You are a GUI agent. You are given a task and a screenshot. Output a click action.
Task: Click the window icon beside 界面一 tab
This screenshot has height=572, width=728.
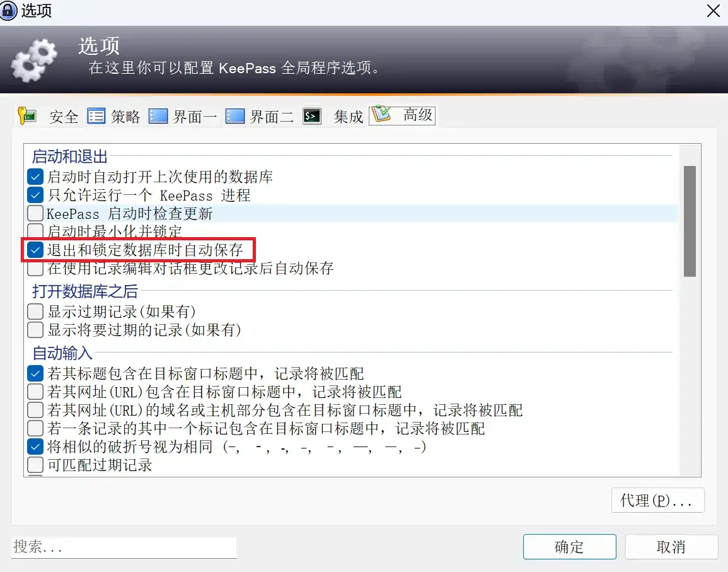(158, 115)
